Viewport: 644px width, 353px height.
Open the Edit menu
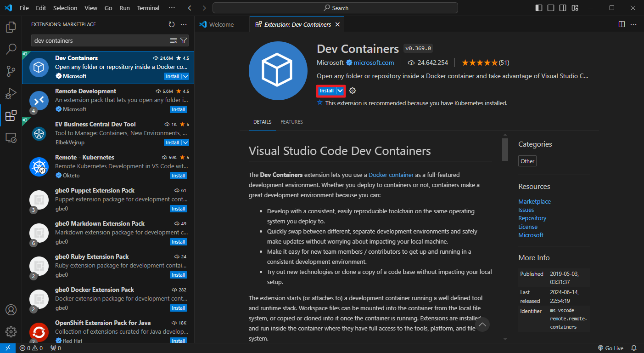pyautogui.click(x=41, y=8)
